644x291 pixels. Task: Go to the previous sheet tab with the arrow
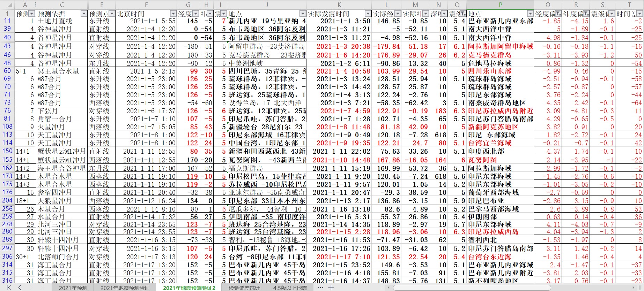coord(20,288)
